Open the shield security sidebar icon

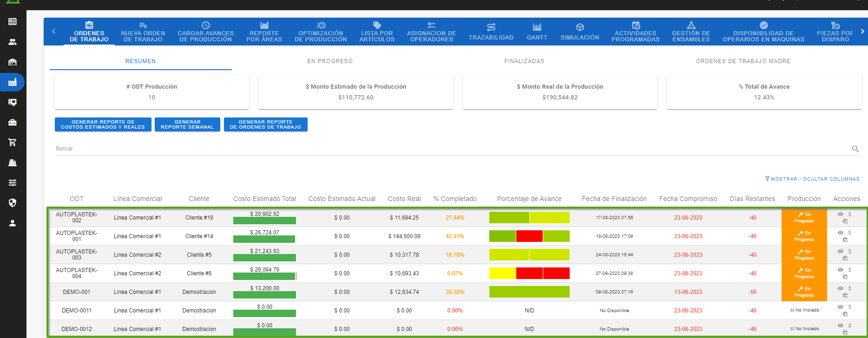coord(13,202)
